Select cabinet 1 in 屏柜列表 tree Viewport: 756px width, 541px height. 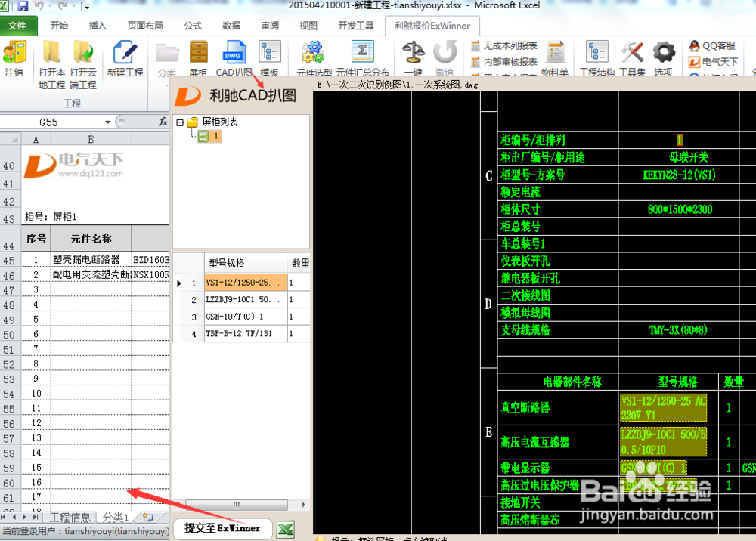tap(209, 136)
